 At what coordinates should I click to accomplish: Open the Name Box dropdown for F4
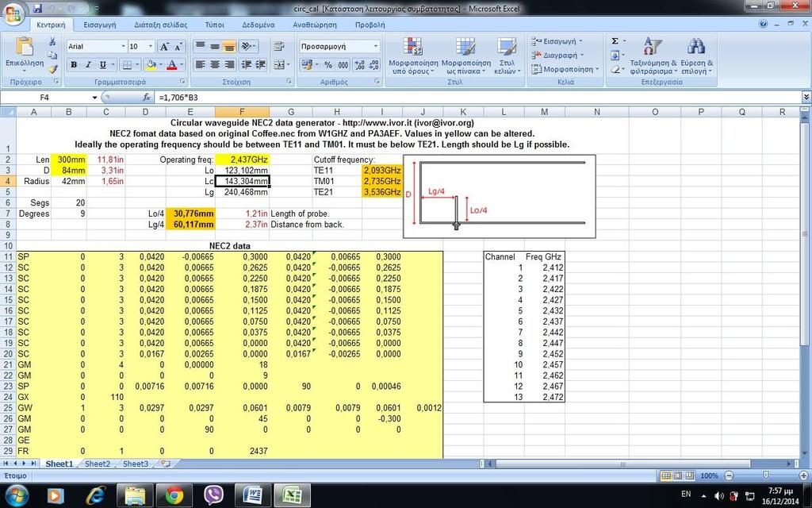tap(95, 98)
